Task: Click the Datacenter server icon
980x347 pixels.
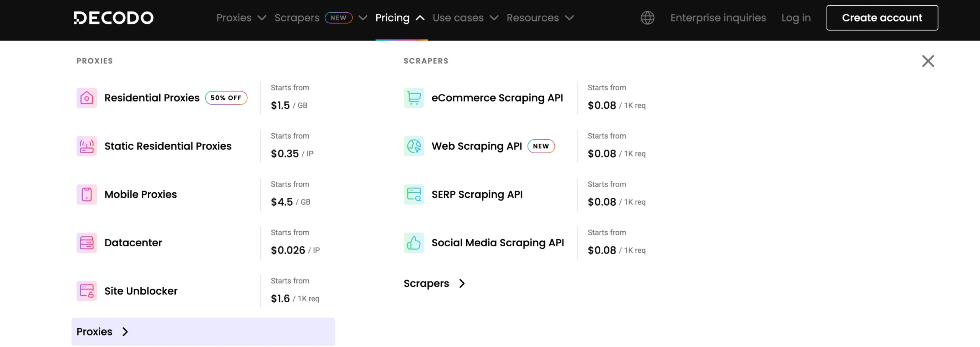Action: (x=87, y=242)
